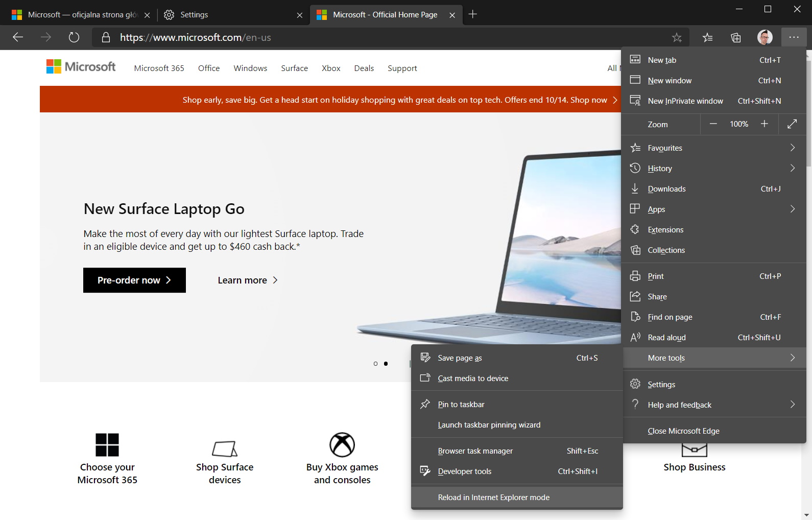
Task: Expand the More tools submenu arrow
Action: pyautogui.click(x=793, y=358)
